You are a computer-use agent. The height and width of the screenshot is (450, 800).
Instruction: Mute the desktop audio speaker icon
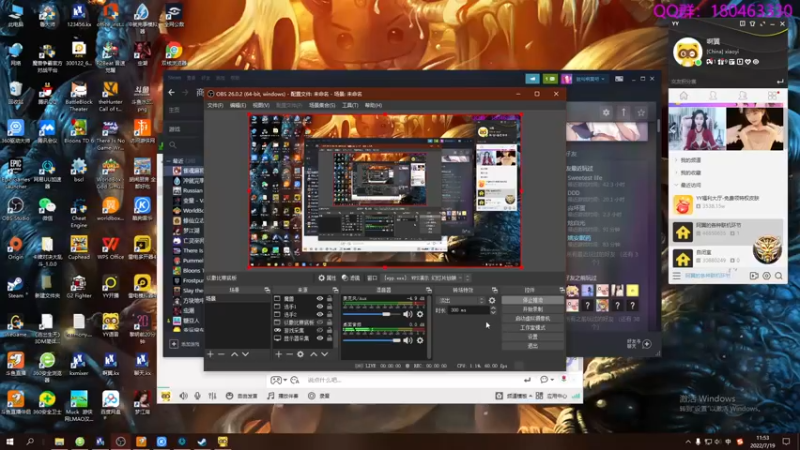click(408, 340)
